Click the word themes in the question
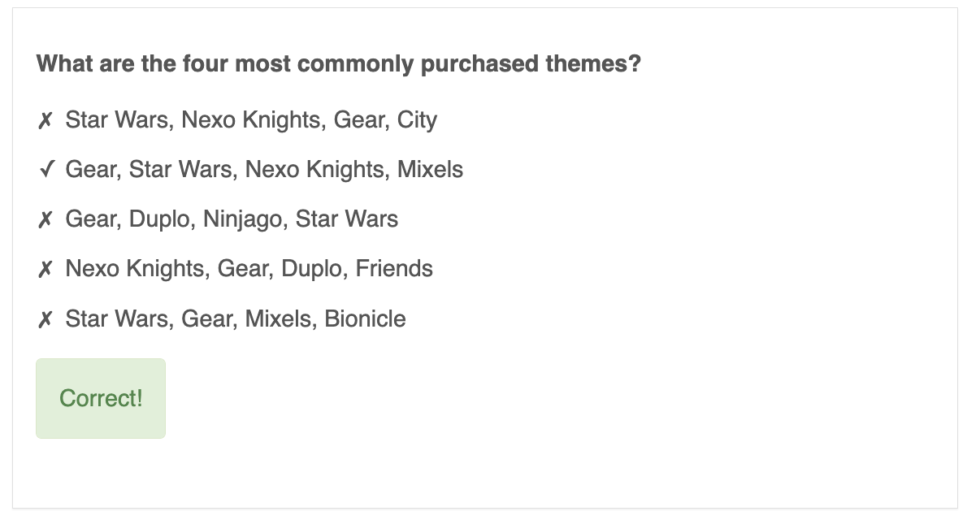The image size is (980, 520). click(x=601, y=63)
